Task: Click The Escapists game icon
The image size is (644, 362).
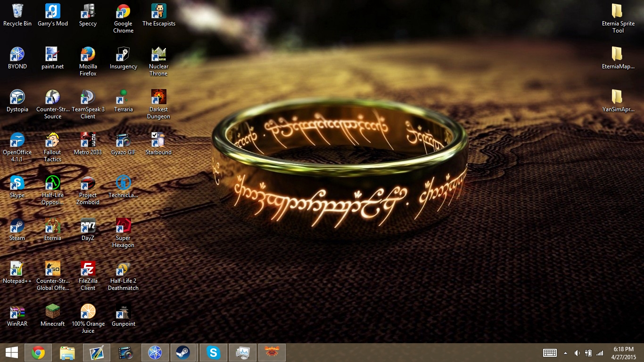Action: (x=159, y=15)
